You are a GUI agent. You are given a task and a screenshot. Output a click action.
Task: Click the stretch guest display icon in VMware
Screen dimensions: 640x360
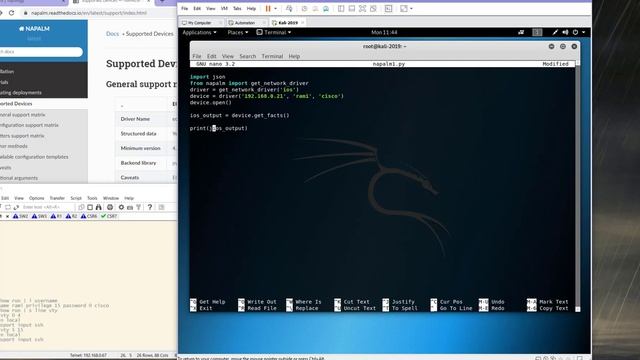tap(404, 9)
